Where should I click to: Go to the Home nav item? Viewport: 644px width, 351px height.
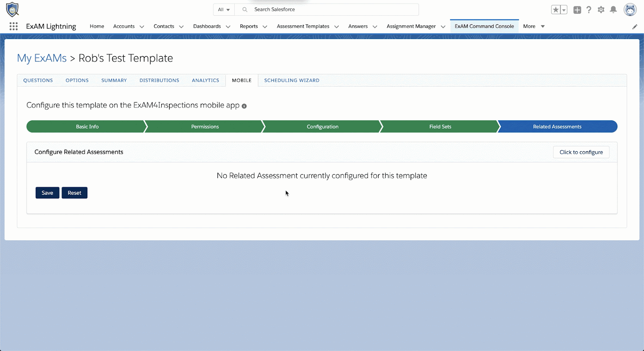97,26
